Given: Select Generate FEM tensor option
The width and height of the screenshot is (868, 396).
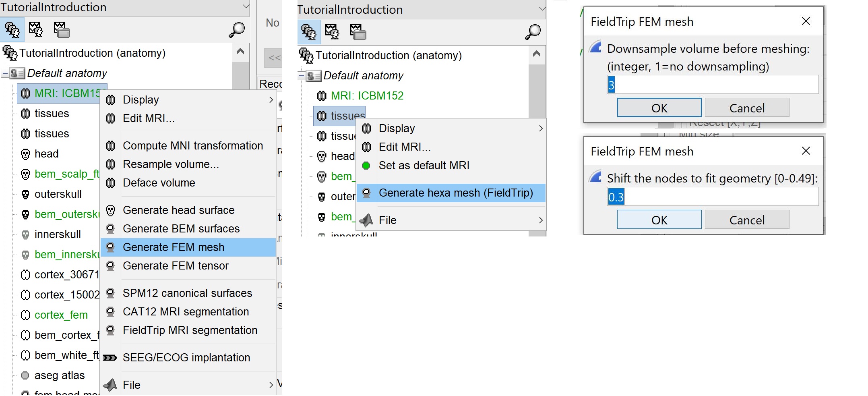Looking at the screenshot, I should point(176,266).
